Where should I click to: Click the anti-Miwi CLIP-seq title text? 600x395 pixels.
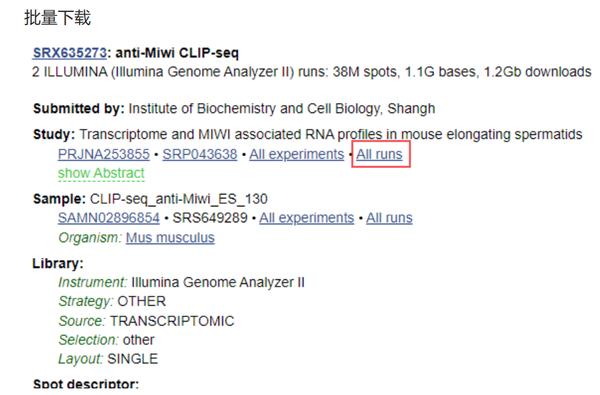[177, 53]
